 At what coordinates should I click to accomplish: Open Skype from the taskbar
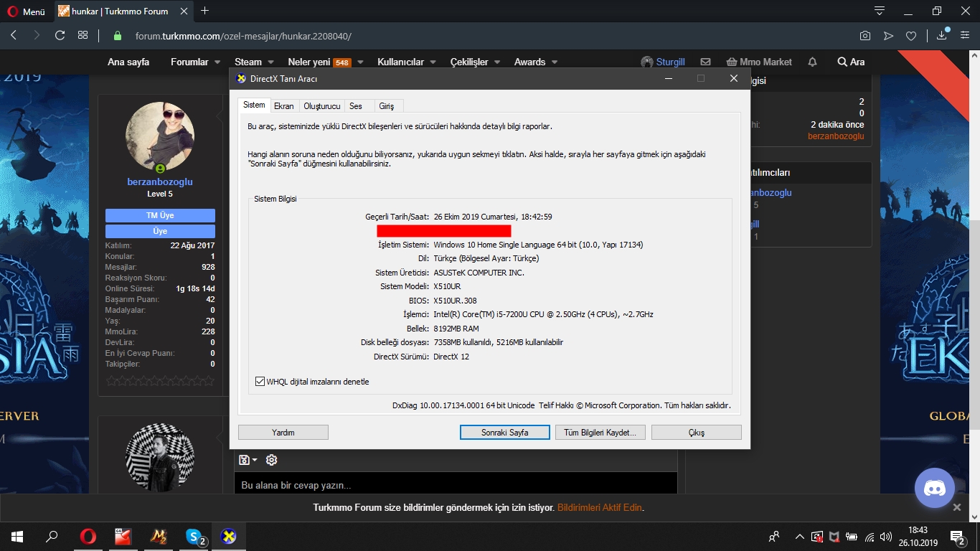coord(194,536)
